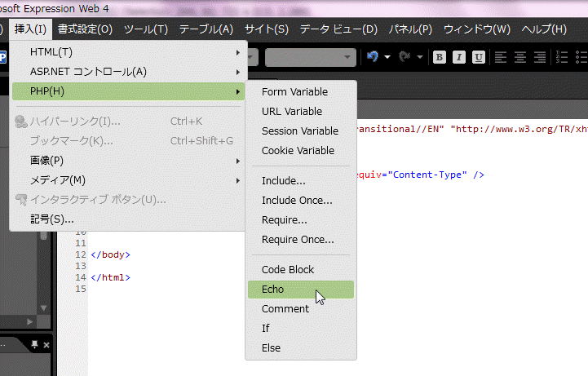588x376 pixels.
Task: Click the Undo arrow icon
Action: [x=373, y=57]
